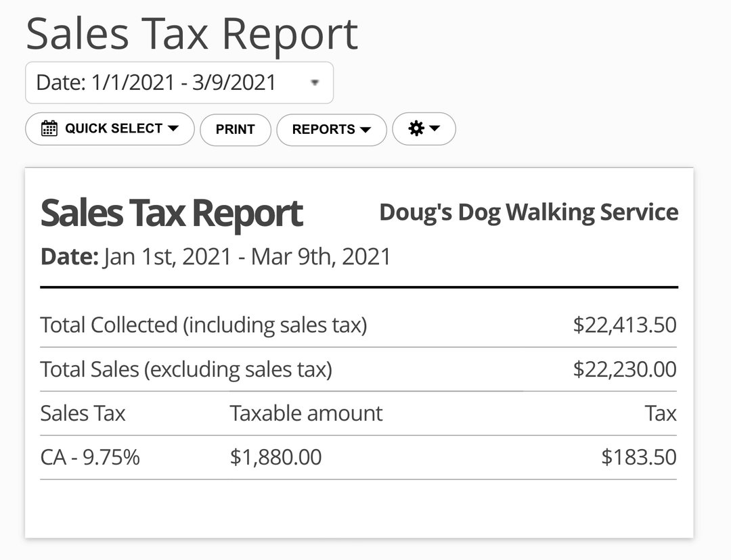Screen dimensions: 731x560
Task: Select the CA - 9.75% tax row
Action: 90,457
